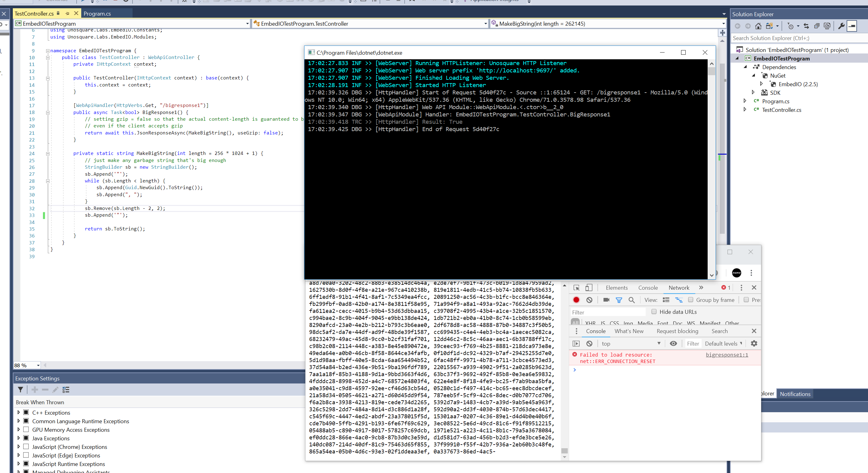Open Properties wrench icon in Solution Explorer
Image resolution: width=868 pixels, height=473 pixels.
841,26
